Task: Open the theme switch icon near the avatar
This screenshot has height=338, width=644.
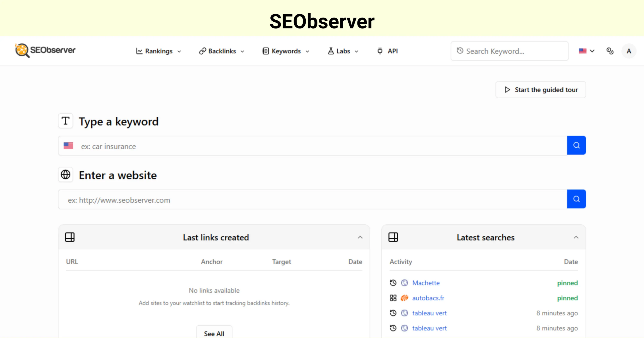Action: click(x=610, y=51)
